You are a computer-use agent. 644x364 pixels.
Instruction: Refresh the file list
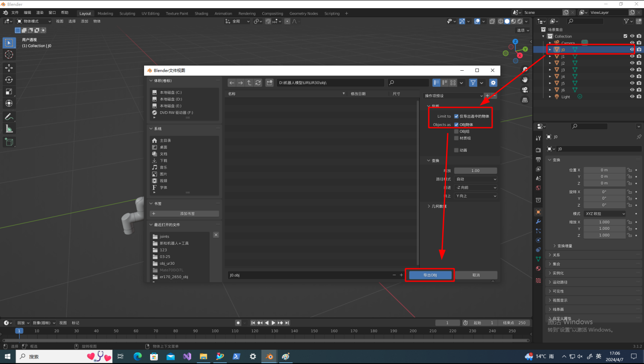coord(258,83)
